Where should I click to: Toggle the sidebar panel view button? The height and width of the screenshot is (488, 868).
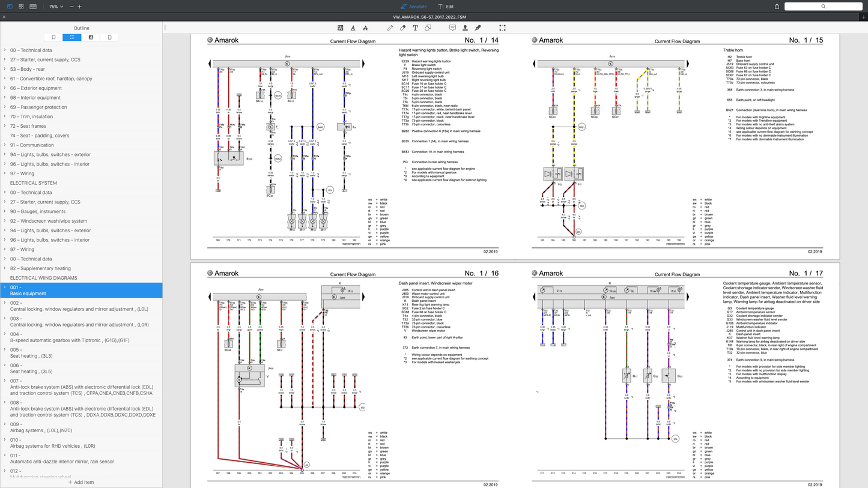click(x=10, y=7)
